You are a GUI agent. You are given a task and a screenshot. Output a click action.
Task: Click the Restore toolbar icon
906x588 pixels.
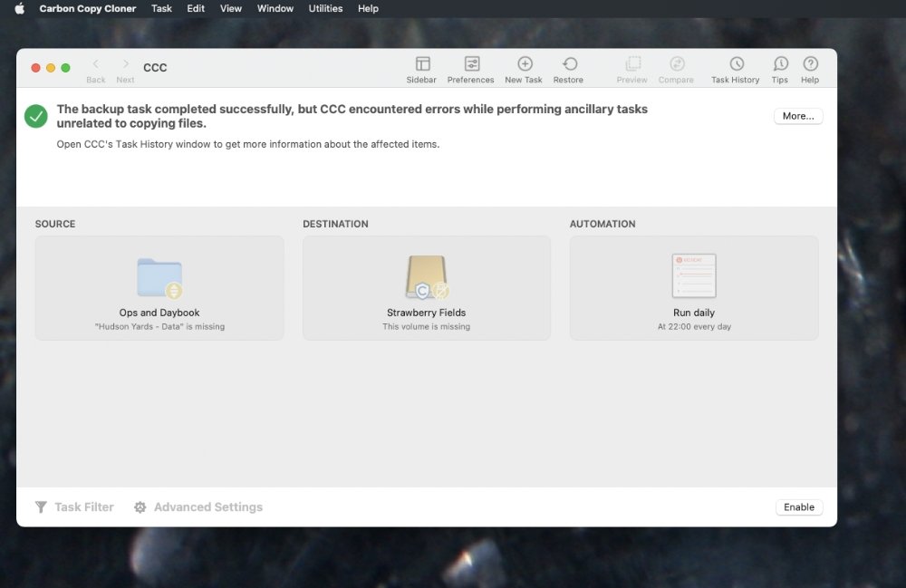pos(570,63)
